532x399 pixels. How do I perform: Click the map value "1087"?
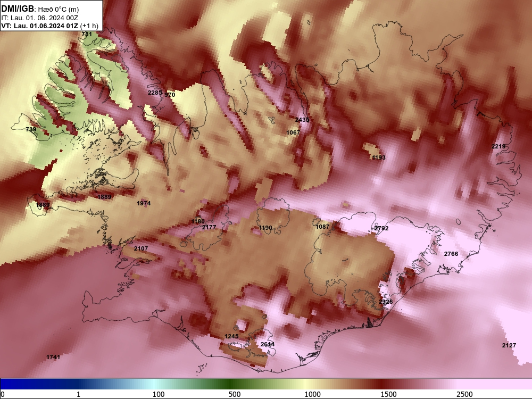pos(323,226)
